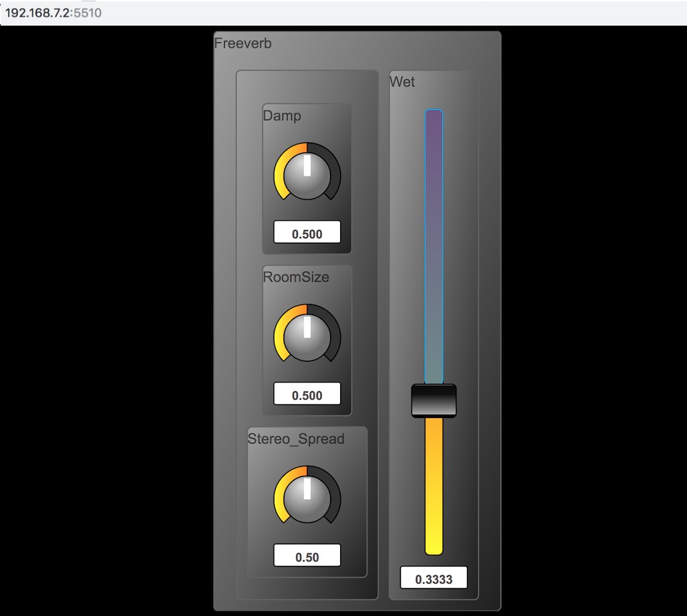
Task: Click the Damp value field showing 0.500
Action: tap(307, 232)
